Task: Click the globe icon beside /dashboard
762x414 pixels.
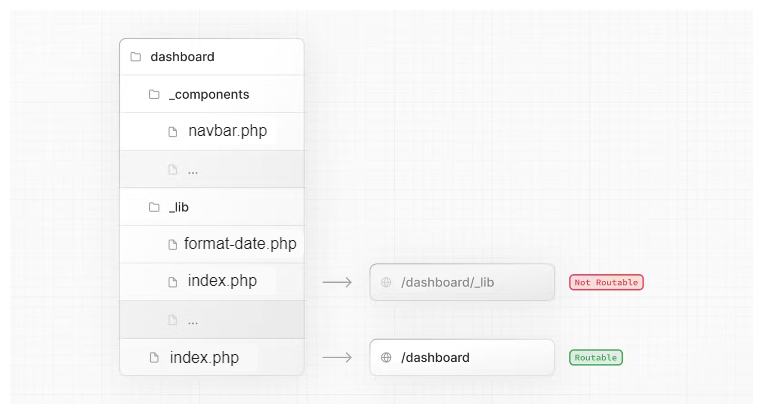Action: click(386, 357)
